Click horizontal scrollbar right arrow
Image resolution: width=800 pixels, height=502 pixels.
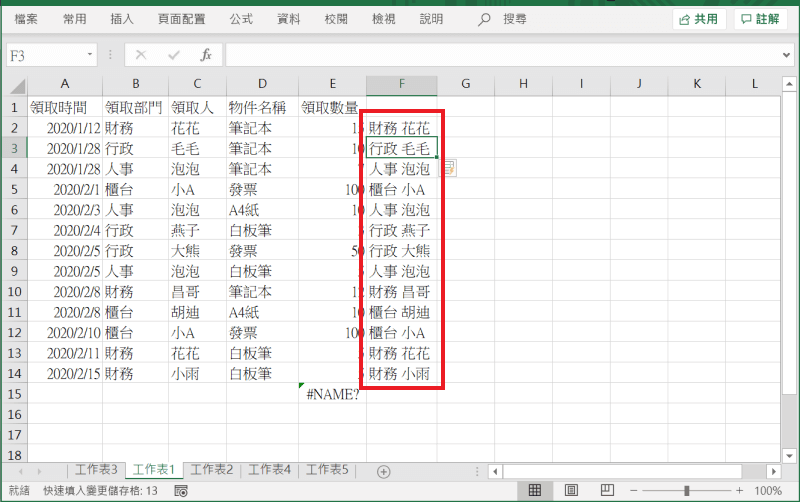(x=773, y=471)
